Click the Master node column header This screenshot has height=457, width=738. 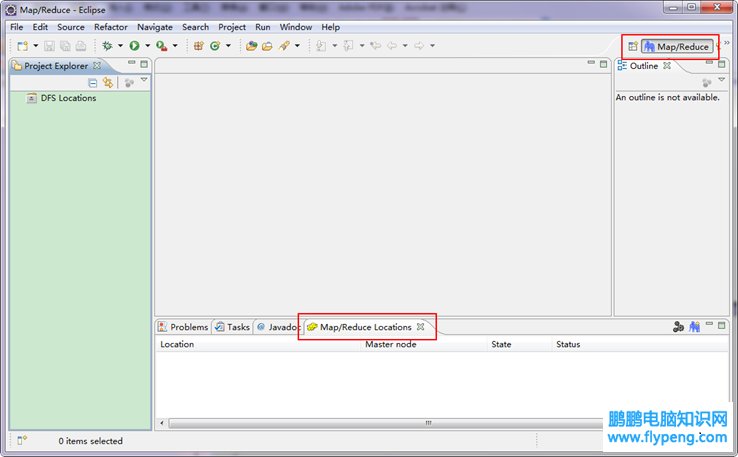point(424,345)
